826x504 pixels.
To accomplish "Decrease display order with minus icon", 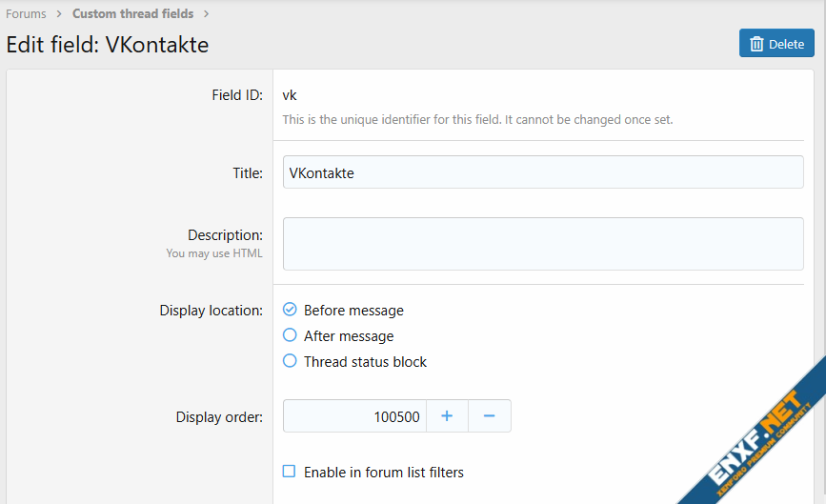I will point(490,416).
